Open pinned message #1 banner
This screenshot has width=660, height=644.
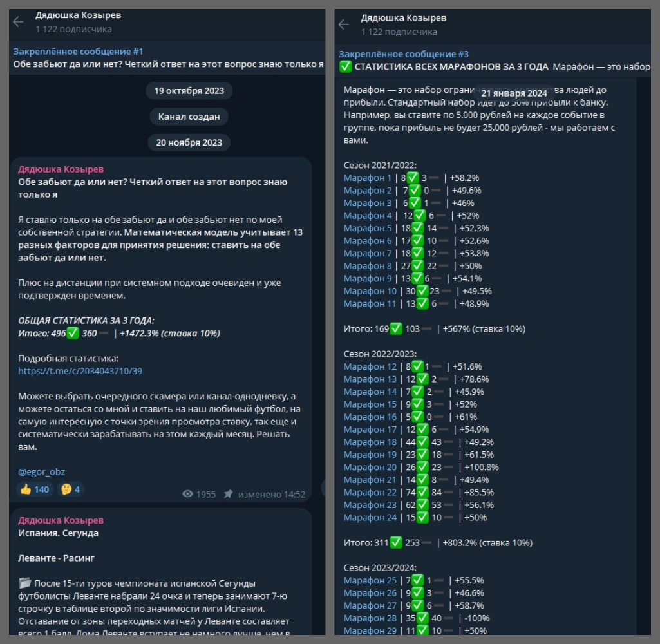[x=167, y=57]
